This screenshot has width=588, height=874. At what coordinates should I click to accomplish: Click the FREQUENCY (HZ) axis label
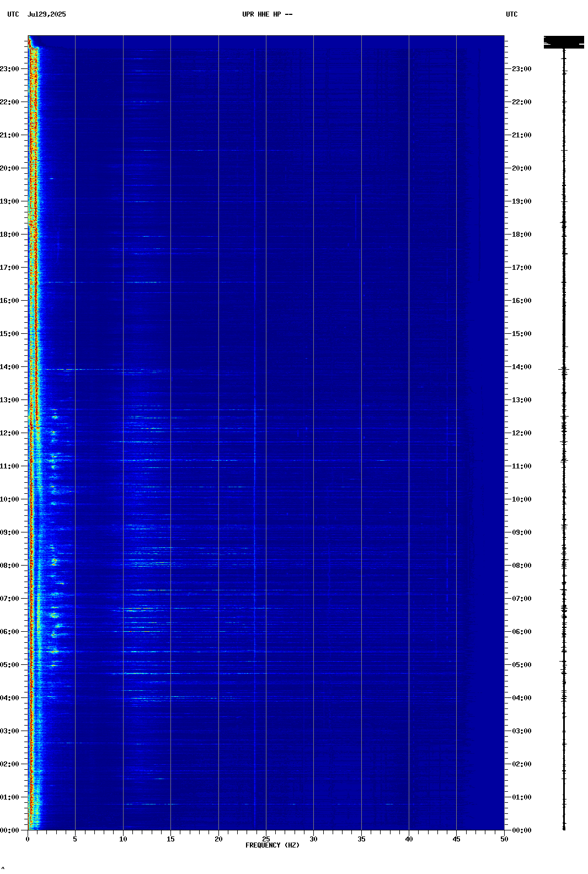click(272, 845)
